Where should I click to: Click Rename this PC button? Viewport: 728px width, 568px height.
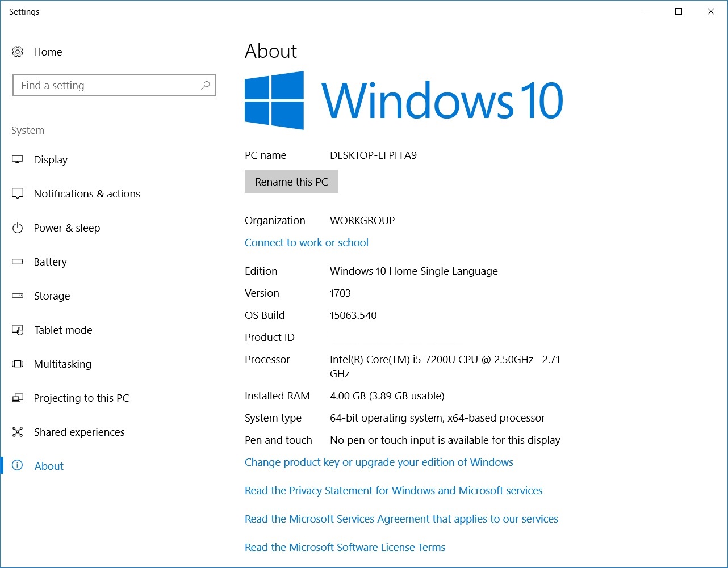point(291,182)
